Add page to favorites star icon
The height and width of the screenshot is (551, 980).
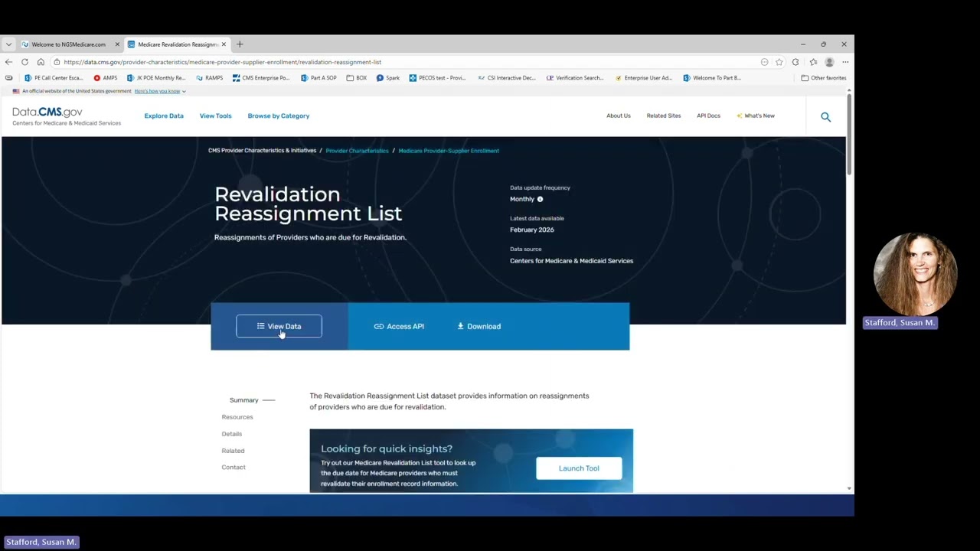point(779,62)
